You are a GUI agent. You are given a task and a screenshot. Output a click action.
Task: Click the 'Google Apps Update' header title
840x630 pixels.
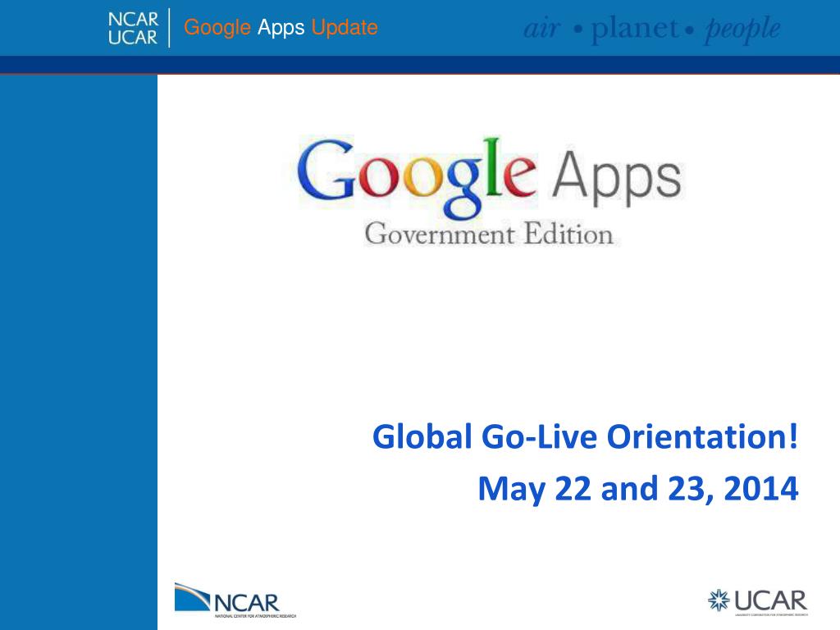pos(281,27)
